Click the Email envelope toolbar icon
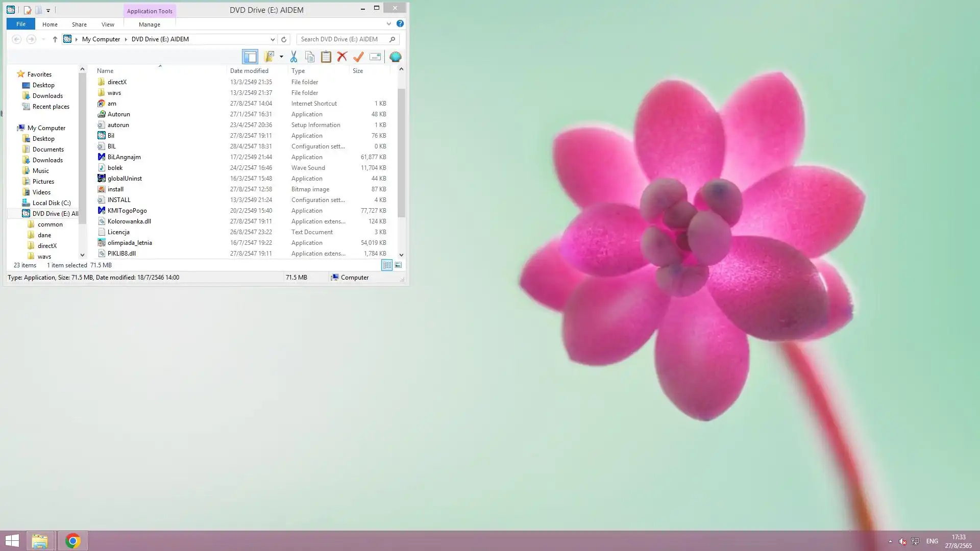The image size is (980, 551). pos(375,57)
